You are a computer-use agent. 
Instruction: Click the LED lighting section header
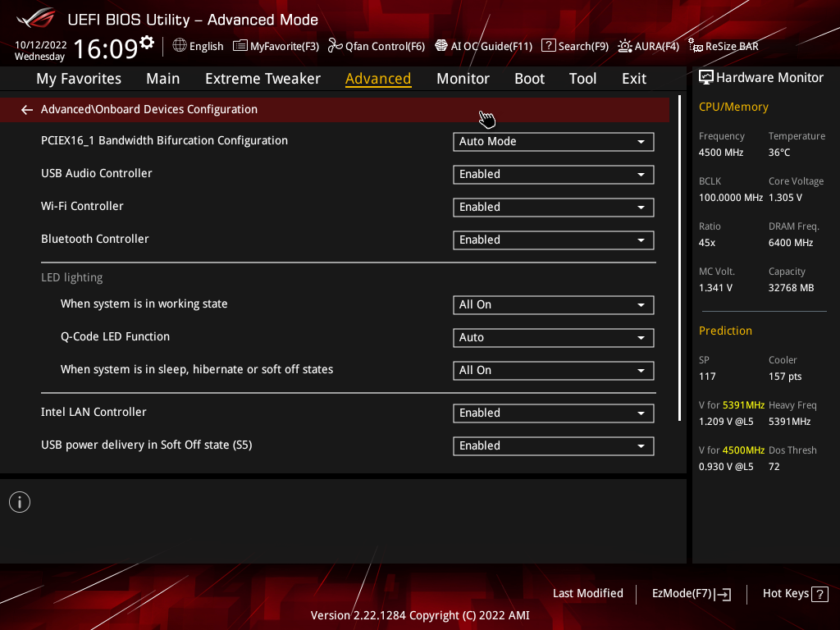72,277
